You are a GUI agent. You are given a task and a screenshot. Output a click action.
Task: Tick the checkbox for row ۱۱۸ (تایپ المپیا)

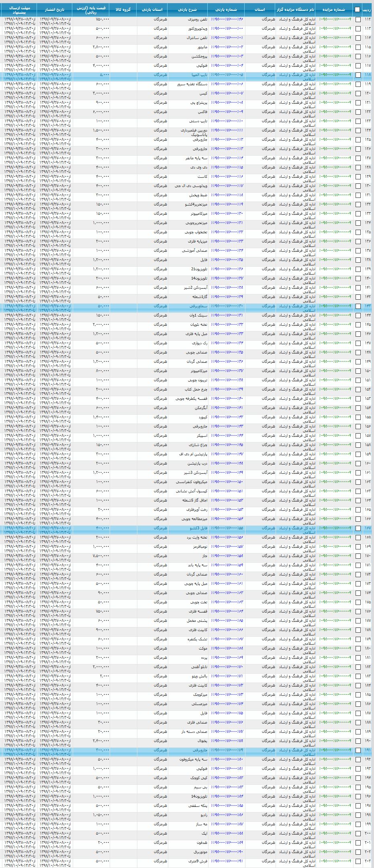358,75
